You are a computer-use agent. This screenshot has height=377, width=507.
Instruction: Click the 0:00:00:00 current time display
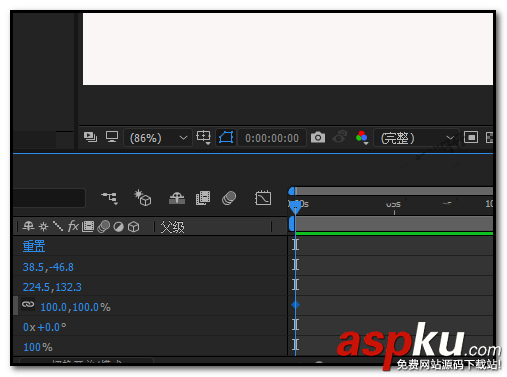pyautogui.click(x=272, y=138)
